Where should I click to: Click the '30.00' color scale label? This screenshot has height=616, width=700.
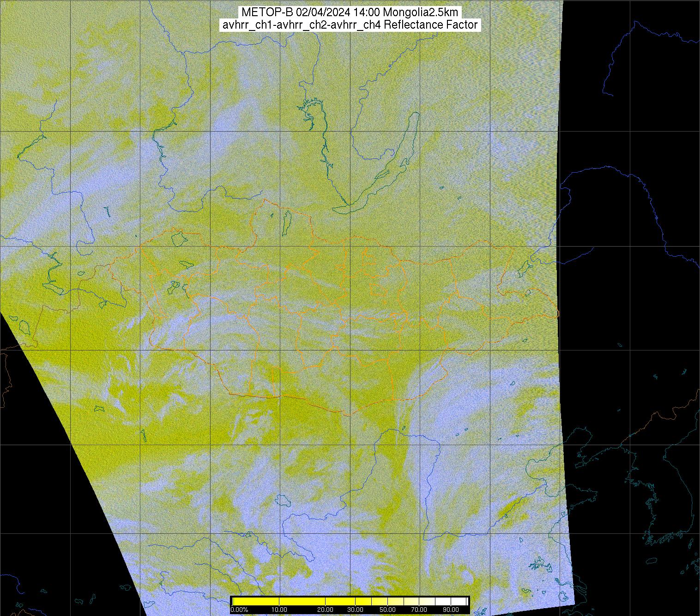pyautogui.click(x=355, y=610)
